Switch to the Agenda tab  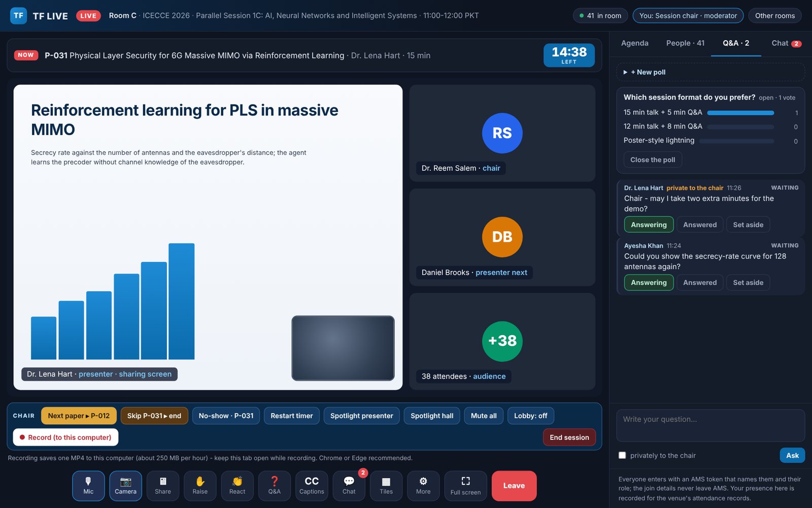(x=634, y=43)
